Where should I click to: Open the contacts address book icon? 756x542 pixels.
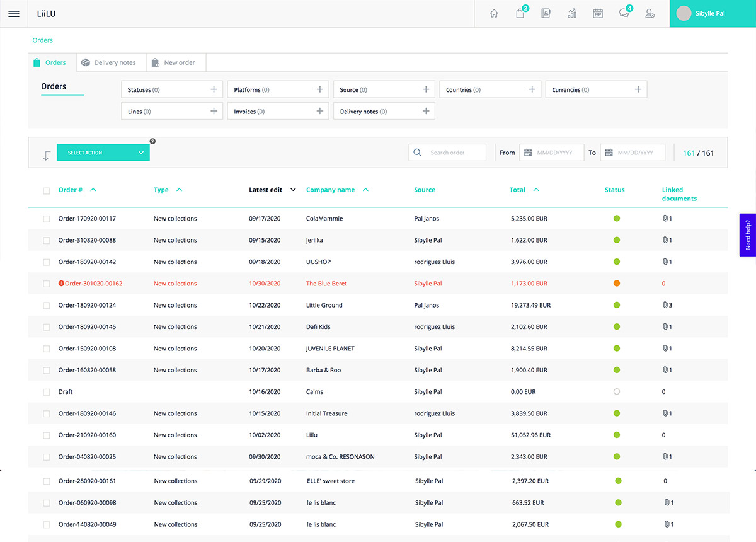546,14
